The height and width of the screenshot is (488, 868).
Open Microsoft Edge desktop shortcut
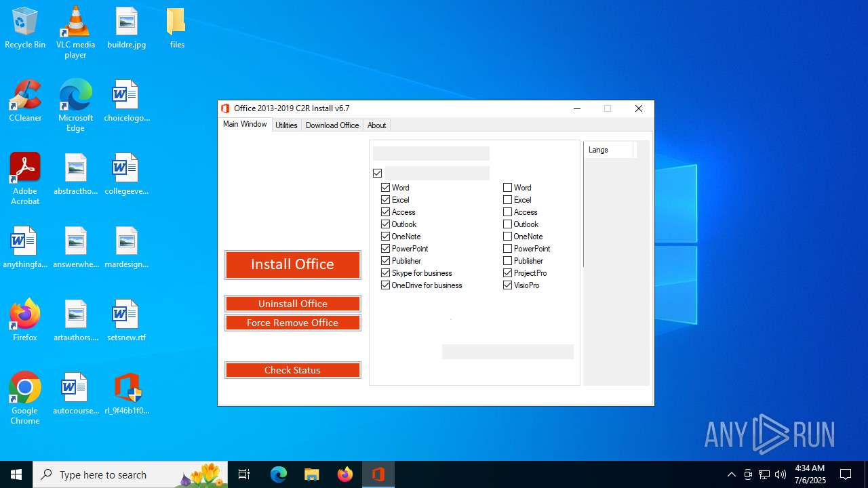[x=75, y=106]
